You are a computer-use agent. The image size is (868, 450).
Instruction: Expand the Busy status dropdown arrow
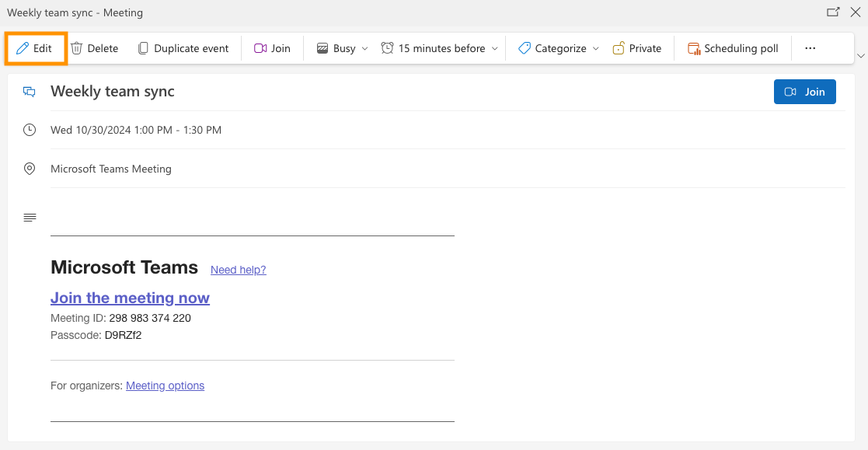[365, 48]
